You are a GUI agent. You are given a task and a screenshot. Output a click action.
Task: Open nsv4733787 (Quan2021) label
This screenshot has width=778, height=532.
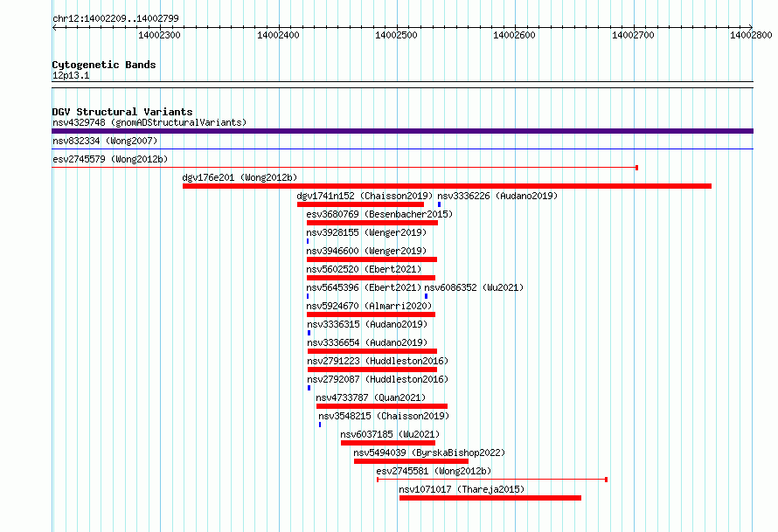tap(372, 397)
